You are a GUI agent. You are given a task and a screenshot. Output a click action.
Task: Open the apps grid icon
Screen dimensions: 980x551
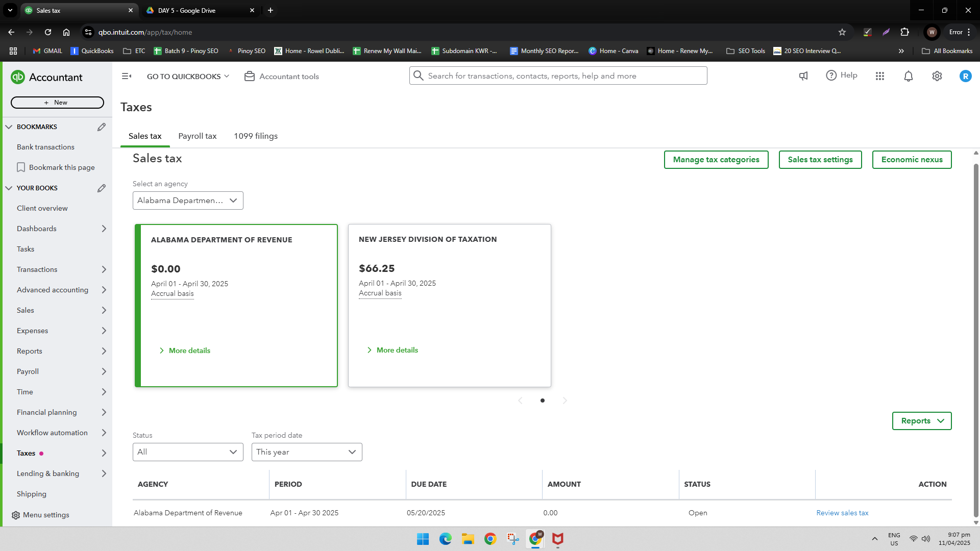tap(879, 76)
